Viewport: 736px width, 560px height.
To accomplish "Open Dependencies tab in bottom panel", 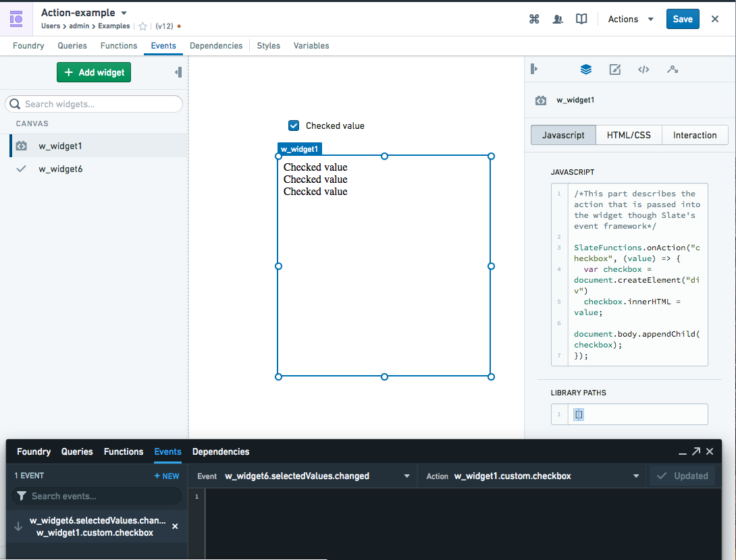I will (221, 451).
